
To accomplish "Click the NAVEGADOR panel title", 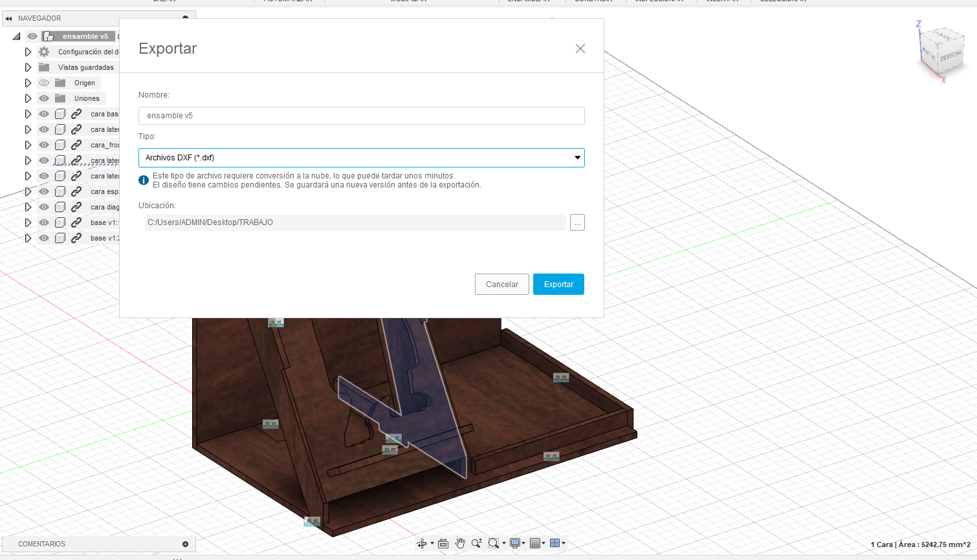I will 39,18.
